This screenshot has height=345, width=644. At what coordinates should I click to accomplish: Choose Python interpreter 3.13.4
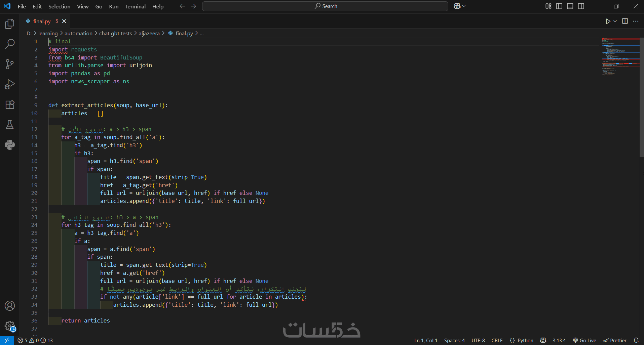[x=559, y=340]
